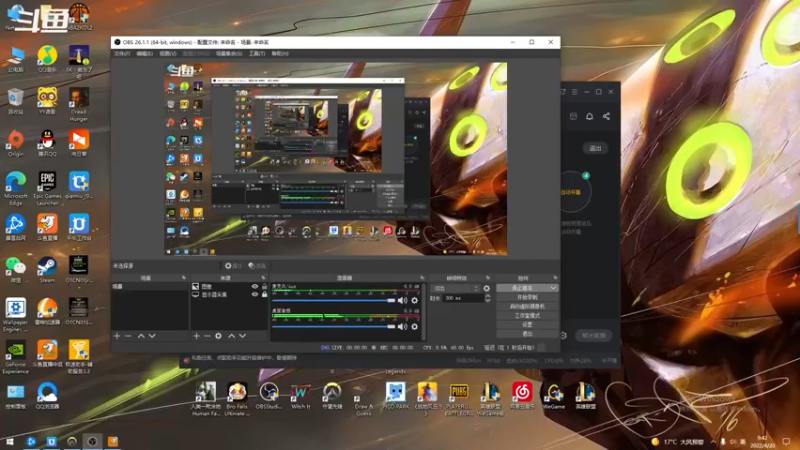
Task: Select the 场景 scene item in scenes list
Action: 150,287
